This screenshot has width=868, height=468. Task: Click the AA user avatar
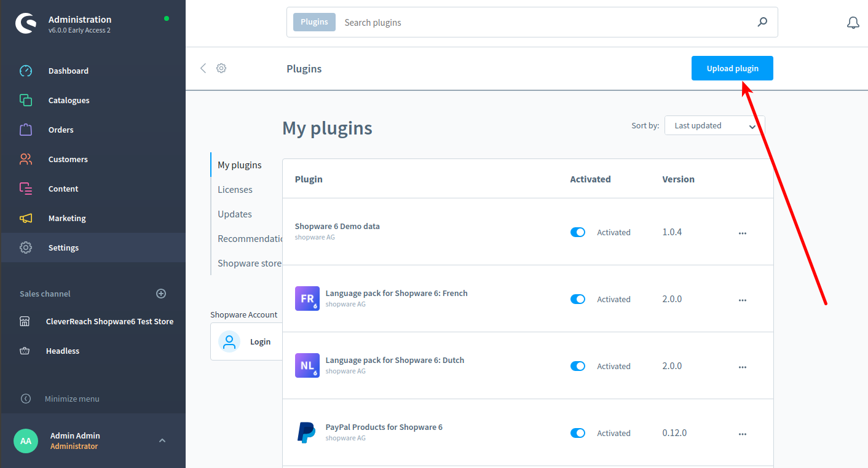pyautogui.click(x=26, y=441)
